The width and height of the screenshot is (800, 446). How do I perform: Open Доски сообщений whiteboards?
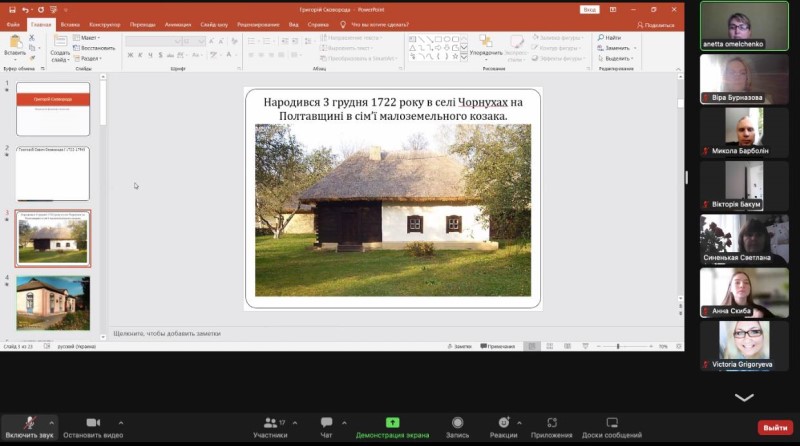[612, 428]
